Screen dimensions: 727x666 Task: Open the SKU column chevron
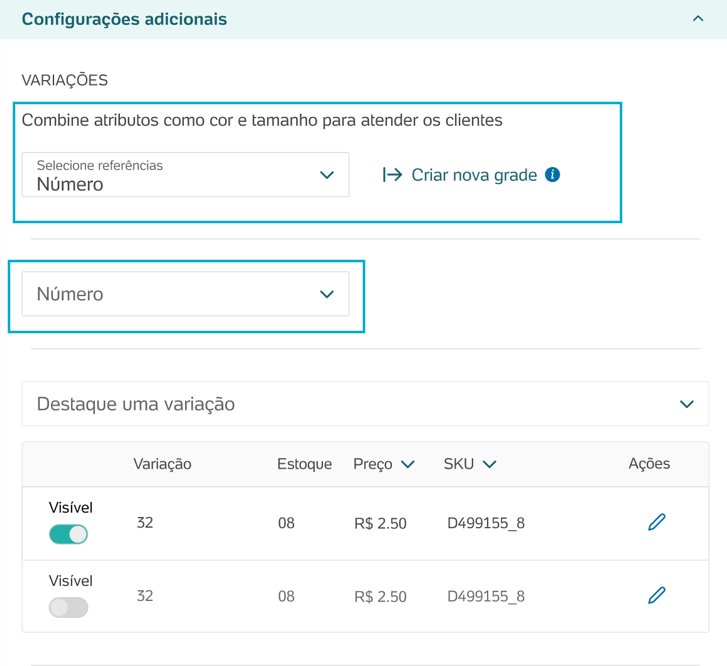(x=489, y=464)
